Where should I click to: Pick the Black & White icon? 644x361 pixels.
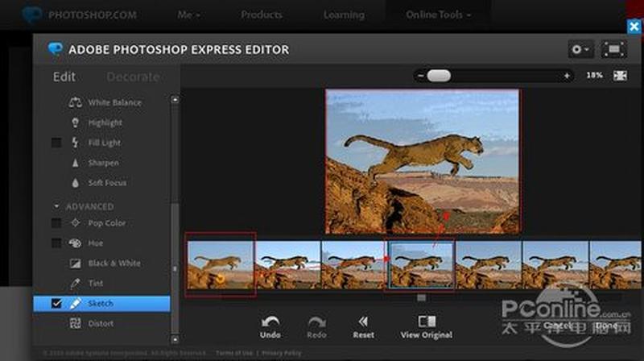click(x=75, y=263)
